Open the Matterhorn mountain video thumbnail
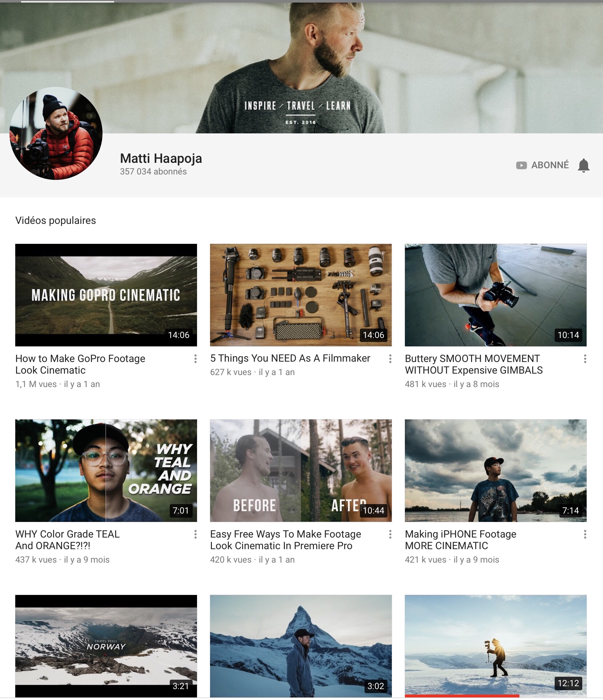The width and height of the screenshot is (603, 700). [x=301, y=646]
